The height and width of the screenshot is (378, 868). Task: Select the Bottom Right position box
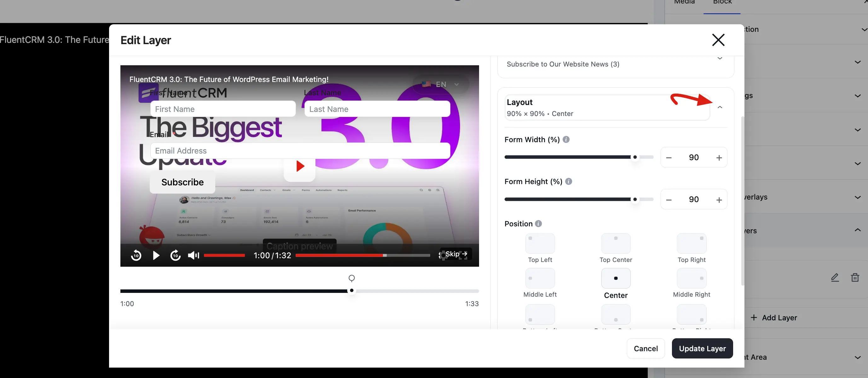coord(692,315)
